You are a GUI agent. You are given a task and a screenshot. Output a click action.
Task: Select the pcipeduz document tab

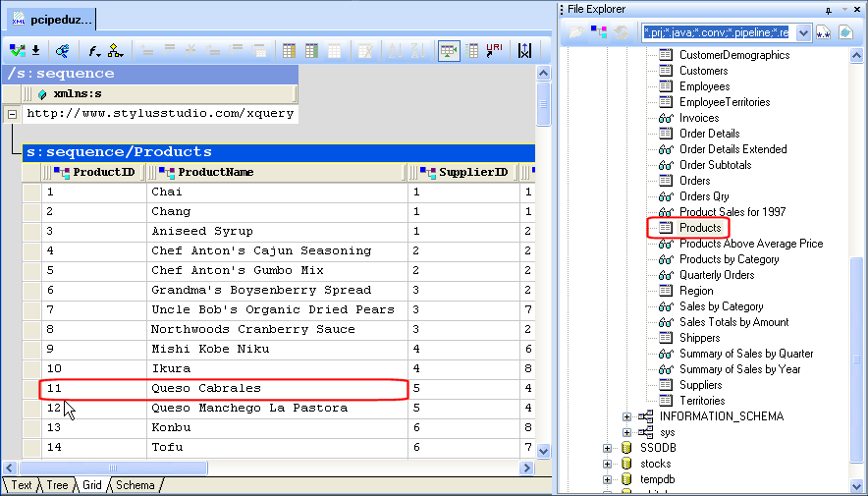point(52,20)
